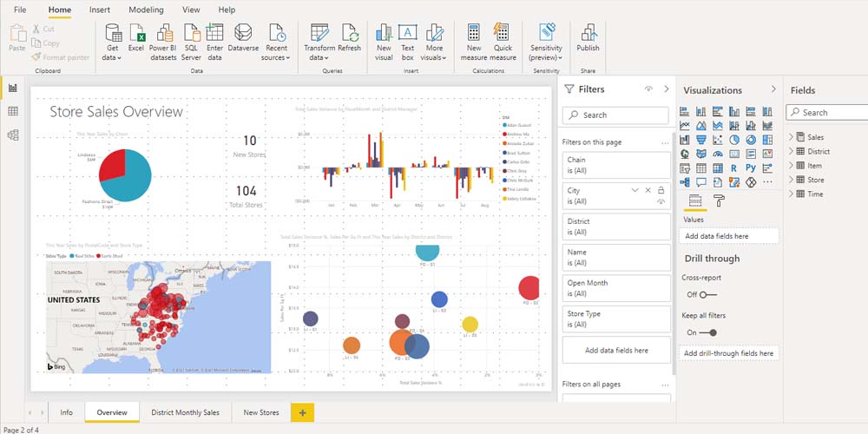Open the File menu
This screenshot has width=868, height=434.
[x=20, y=10]
